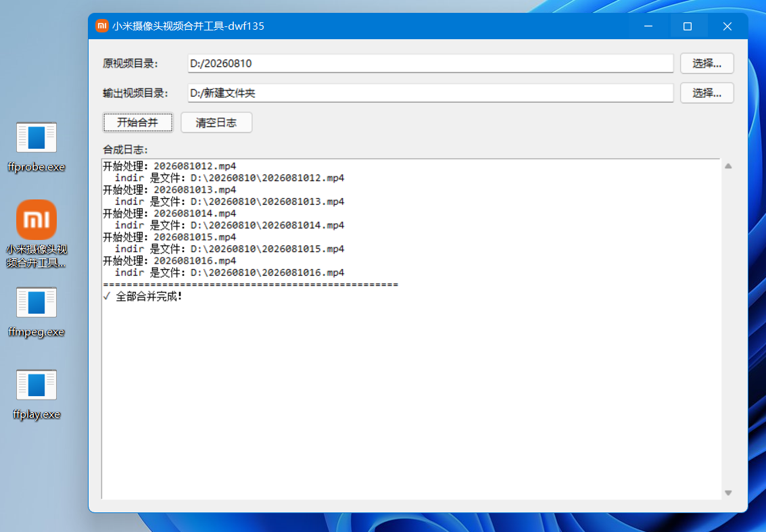Click the log scrollbar up arrow

728,166
